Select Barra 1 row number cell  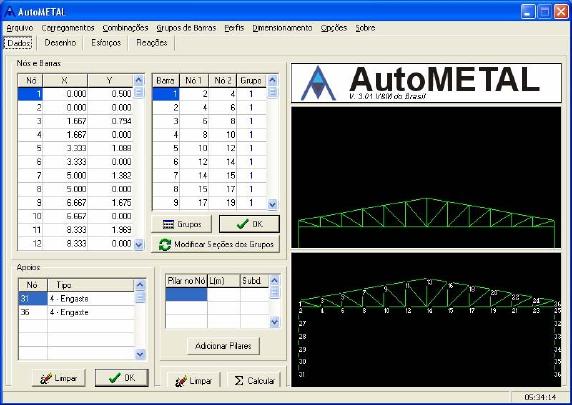coord(166,94)
